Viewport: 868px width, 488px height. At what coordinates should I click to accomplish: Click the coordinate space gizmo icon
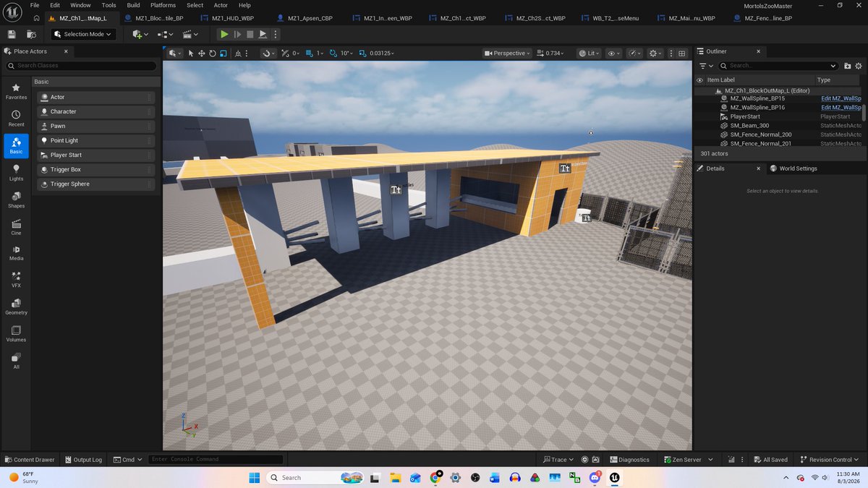point(237,53)
